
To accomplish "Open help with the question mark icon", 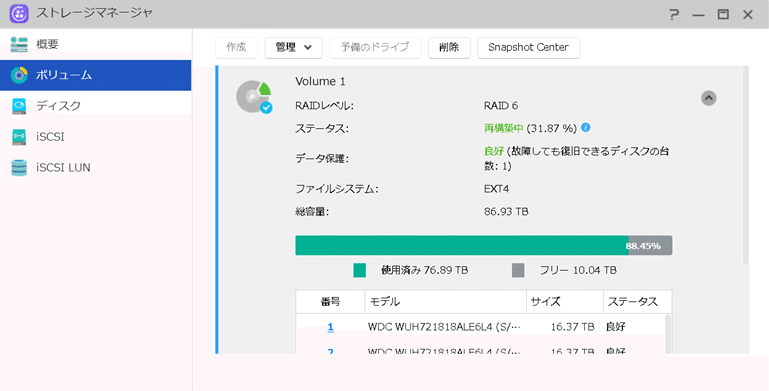I will 674,14.
